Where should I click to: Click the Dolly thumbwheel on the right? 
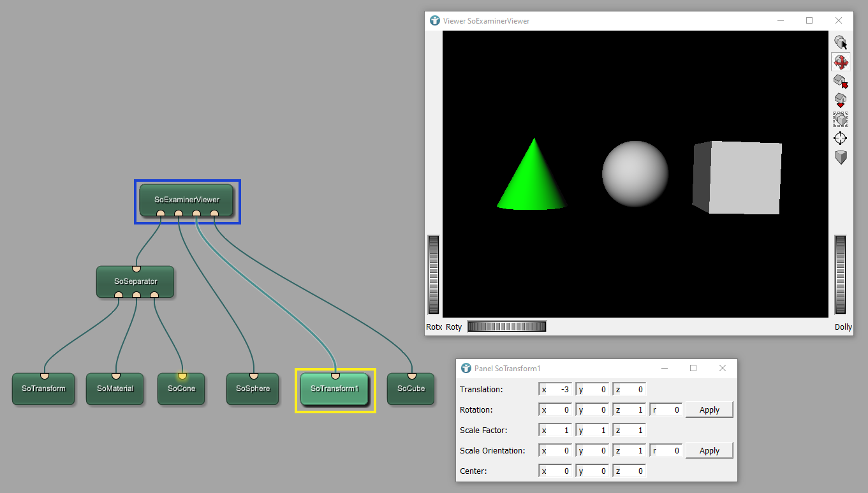[840, 275]
